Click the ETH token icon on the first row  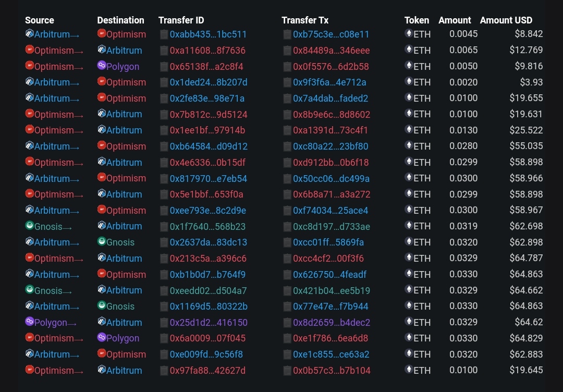409,34
